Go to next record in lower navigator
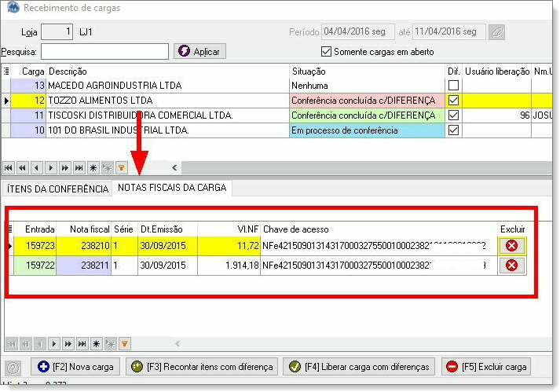 (x=54, y=344)
